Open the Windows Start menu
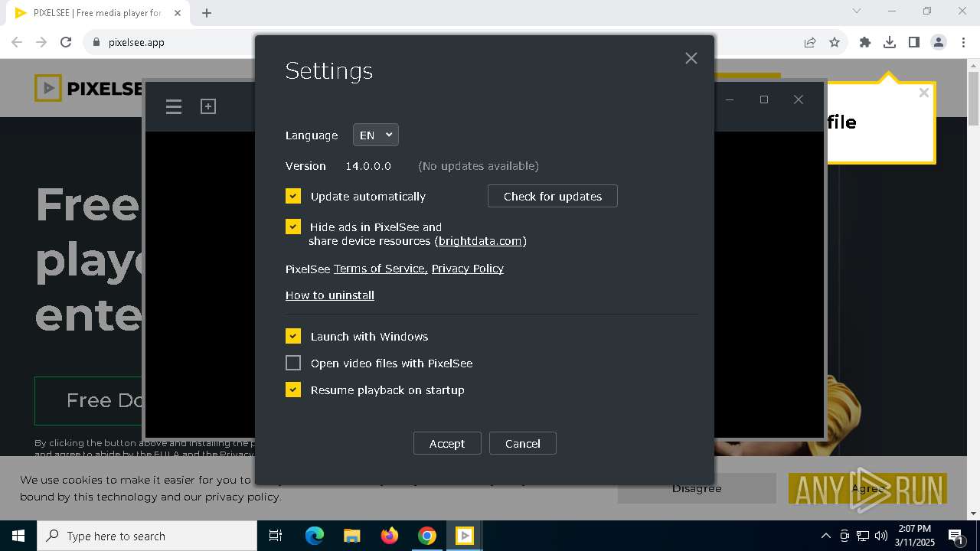 pos(18,536)
